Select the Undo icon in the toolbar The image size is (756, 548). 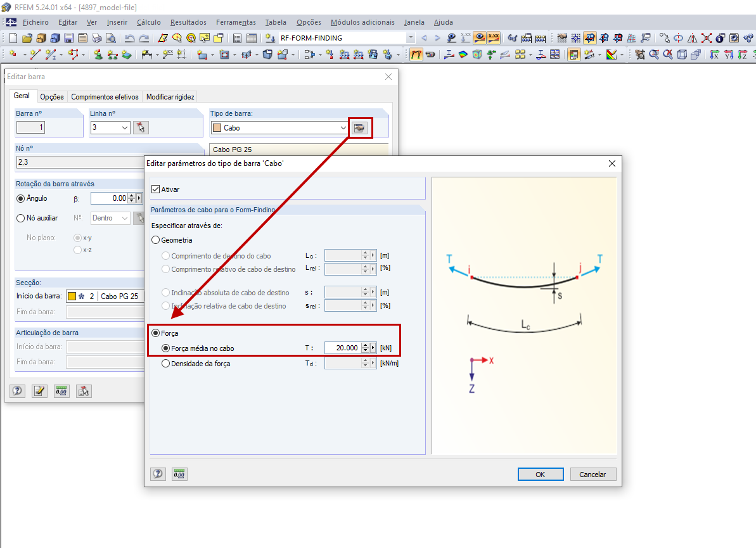(130, 37)
